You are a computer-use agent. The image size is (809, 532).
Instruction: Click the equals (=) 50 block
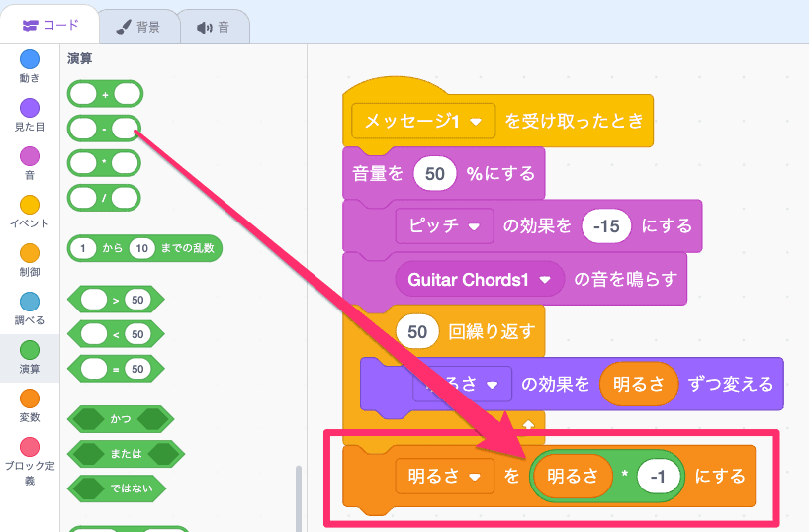116,369
